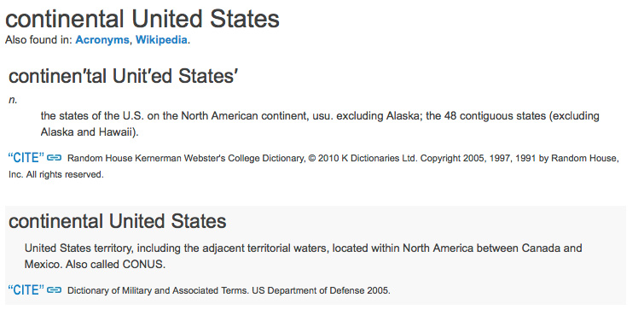The height and width of the screenshot is (327, 644).
Task: Click the "Inc. All rights reserved." line
Action: (x=55, y=174)
